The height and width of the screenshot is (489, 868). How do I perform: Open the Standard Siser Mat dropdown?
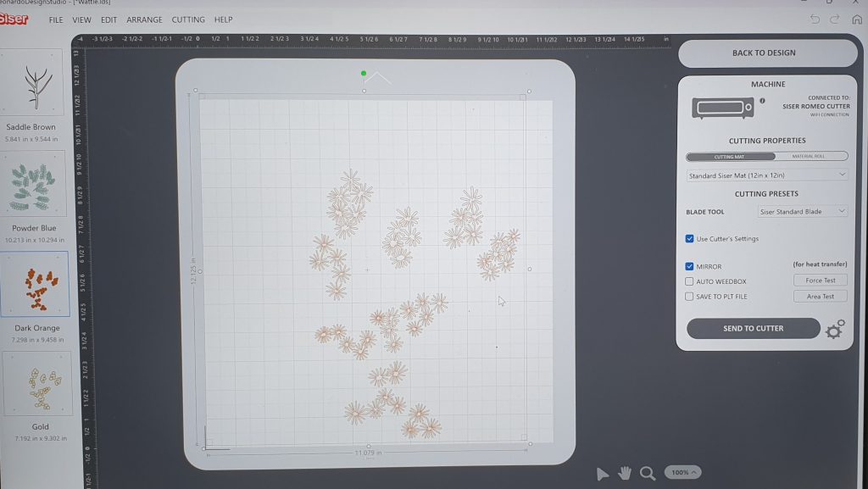click(x=766, y=175)
